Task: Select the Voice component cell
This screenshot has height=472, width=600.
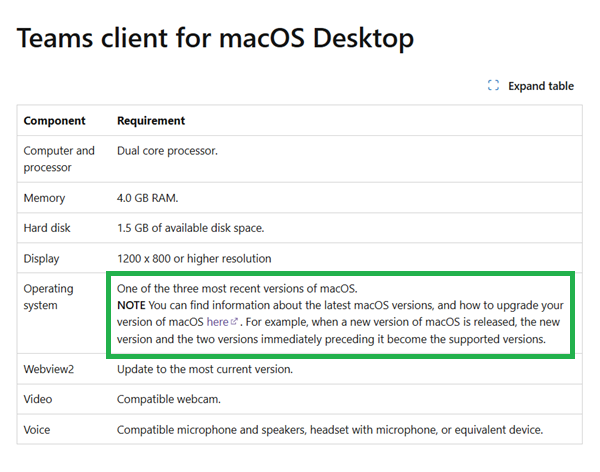Action: click(x=37, y=430)
